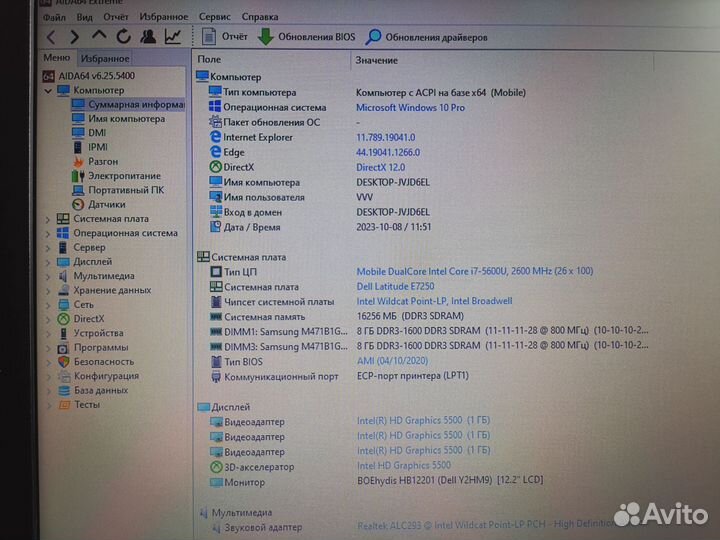Viewport: 720px width, 540px height.
Task: Open Обновления драйверов toolbar button
Action: click(427, 38)
